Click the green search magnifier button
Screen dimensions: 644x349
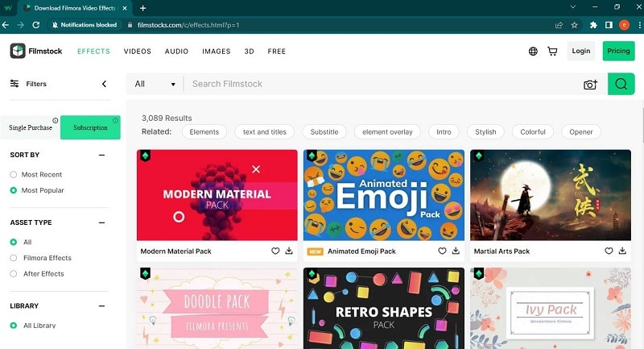[621, 84]
